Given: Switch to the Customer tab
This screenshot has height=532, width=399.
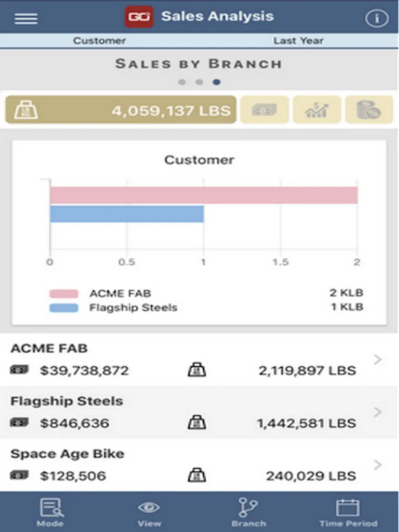Looking at the screenshot, I should (x=99, y=41).
